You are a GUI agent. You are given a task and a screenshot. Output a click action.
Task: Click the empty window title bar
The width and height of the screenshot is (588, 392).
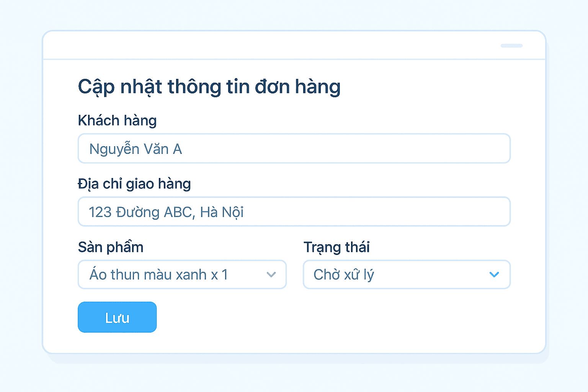[268, 46]
